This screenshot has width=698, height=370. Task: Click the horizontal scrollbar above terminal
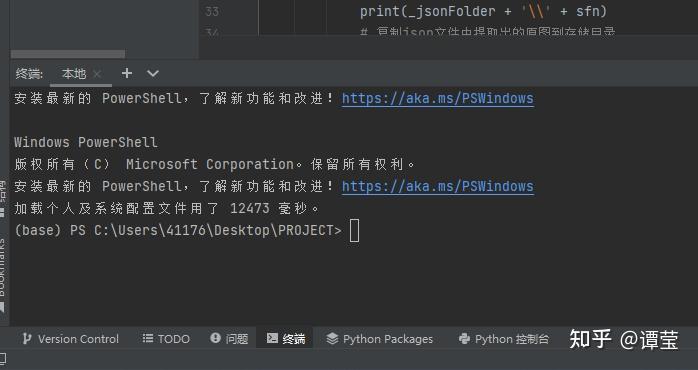pyautogui.click(x=68, y=54)
